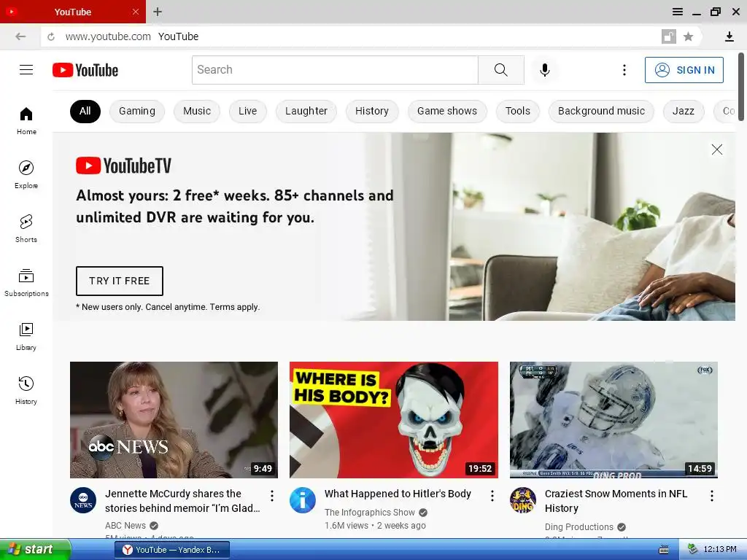The height and width of the screenshot is (560, 747).
Task: Bookmark page with star icon
Action: [x=688, y=36]
